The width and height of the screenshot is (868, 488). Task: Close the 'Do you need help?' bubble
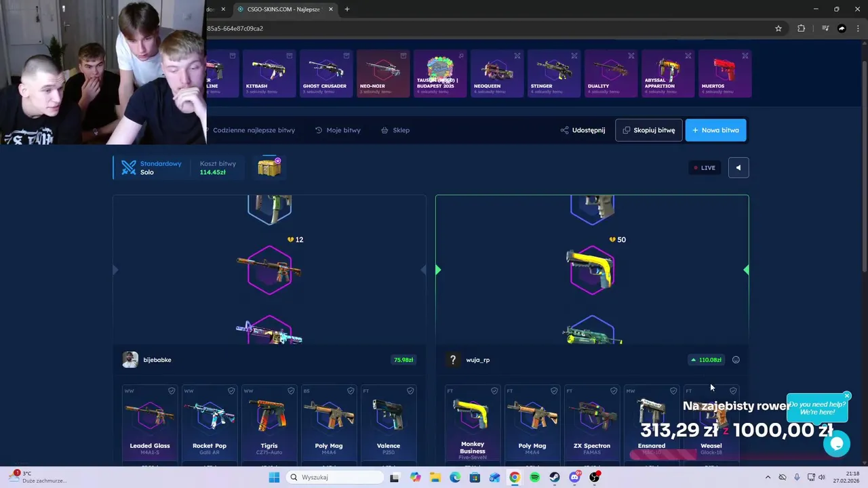(847, 396)
